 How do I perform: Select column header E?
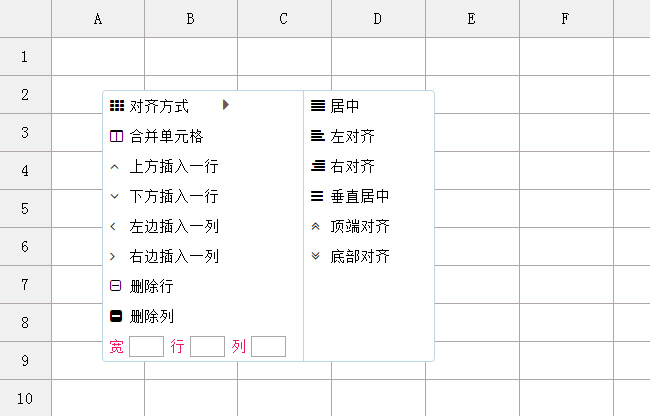point(471,19)
